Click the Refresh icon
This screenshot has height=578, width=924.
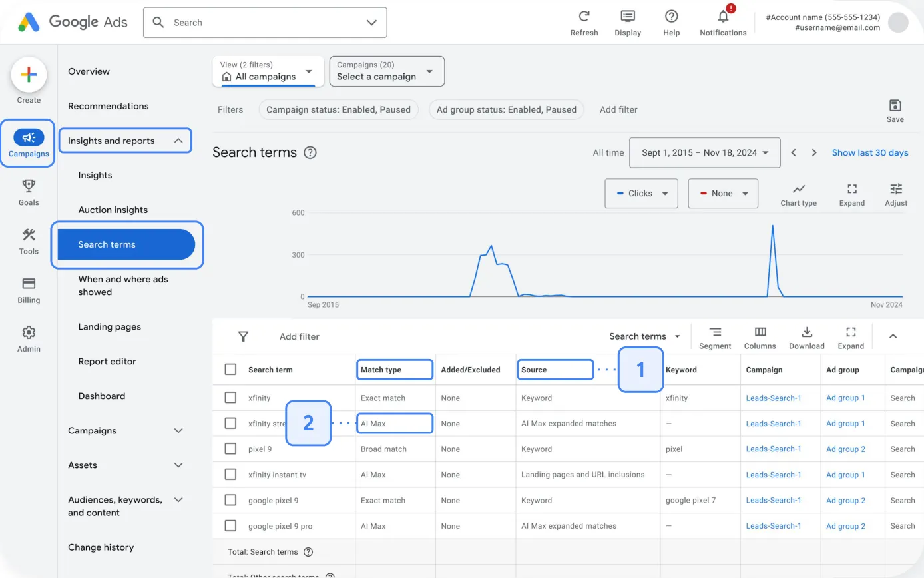pyautogui.click(x=584, y=16)
